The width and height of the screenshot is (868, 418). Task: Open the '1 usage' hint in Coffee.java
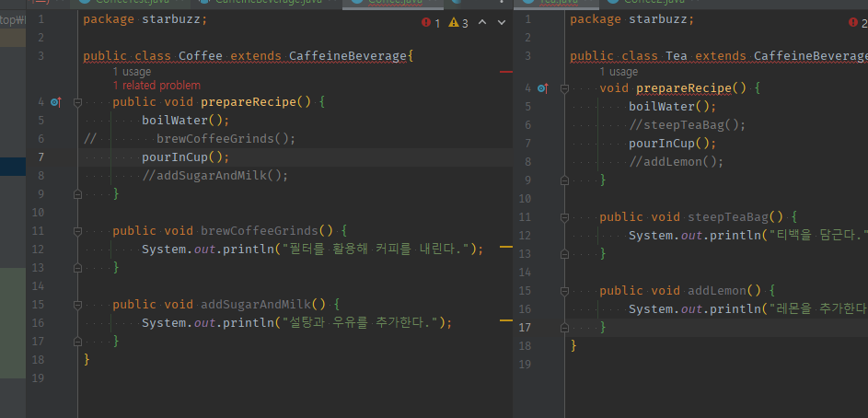click(x=132, y=72)
